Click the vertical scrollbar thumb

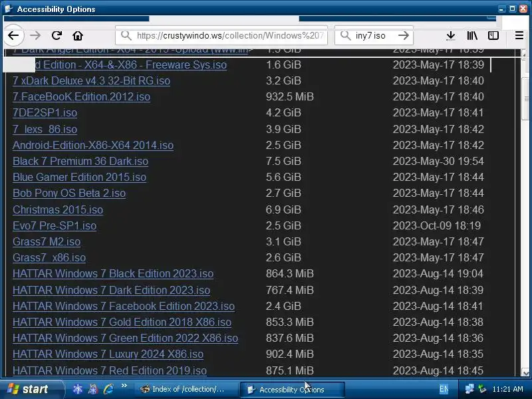point(526,98)
